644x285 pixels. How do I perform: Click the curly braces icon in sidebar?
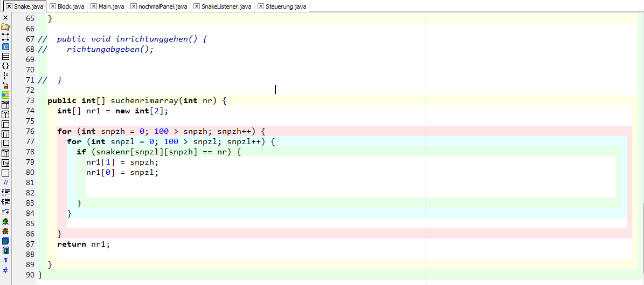(x=5, y=66)
